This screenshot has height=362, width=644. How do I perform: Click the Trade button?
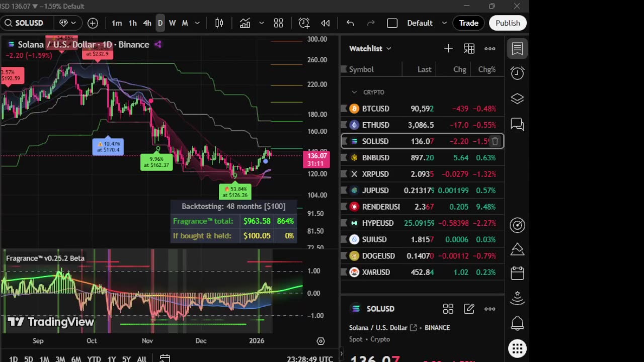(468, 23)
